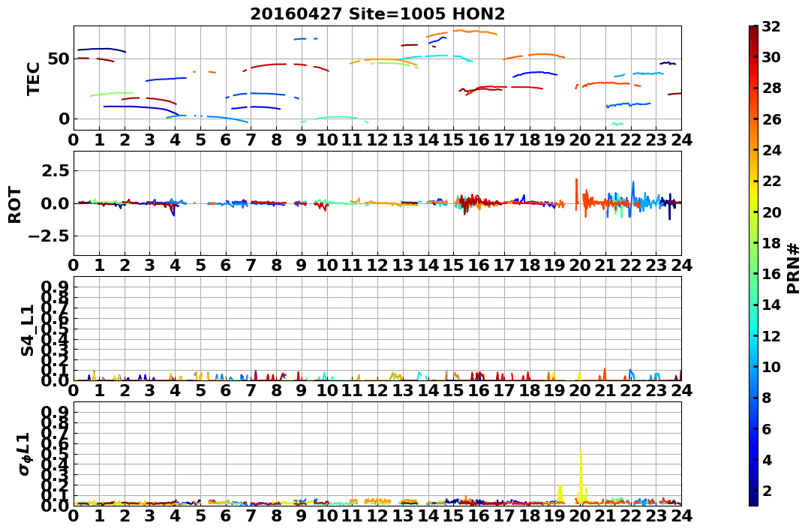Click the "−2.5" tick on the ROT axis
808x532 pixels.
[50, 236]
